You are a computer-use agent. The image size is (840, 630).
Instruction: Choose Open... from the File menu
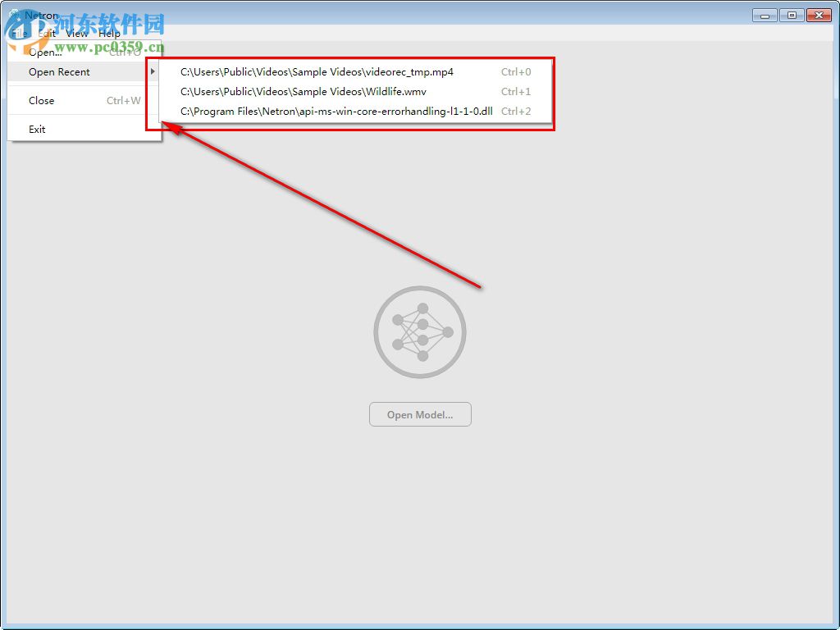pos(84,52)
